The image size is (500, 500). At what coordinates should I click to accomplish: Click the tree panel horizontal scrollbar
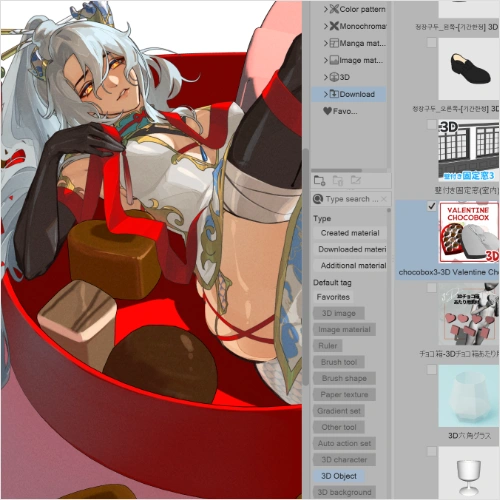coord(337,170)
